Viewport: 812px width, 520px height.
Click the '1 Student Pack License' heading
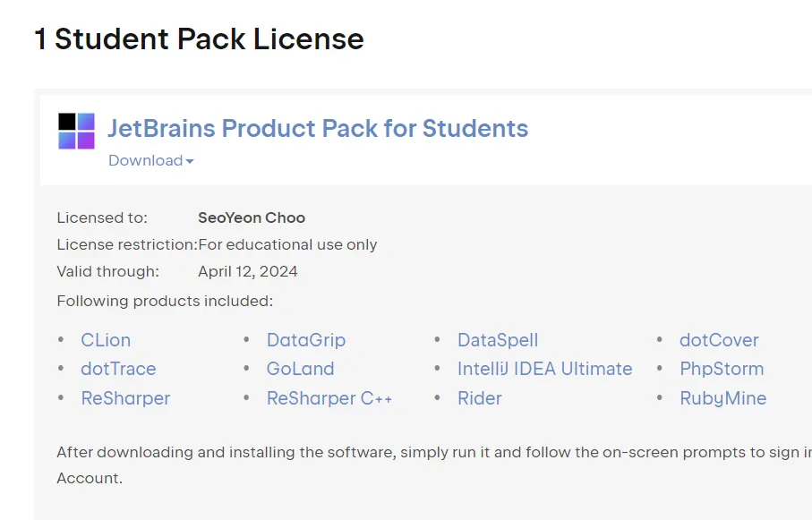(199, 39)
